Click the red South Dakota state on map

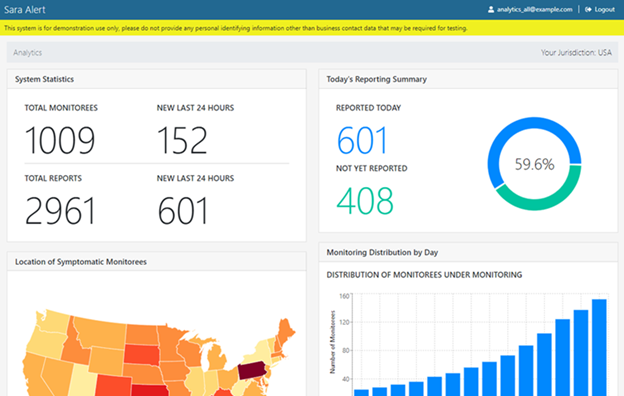142,354
